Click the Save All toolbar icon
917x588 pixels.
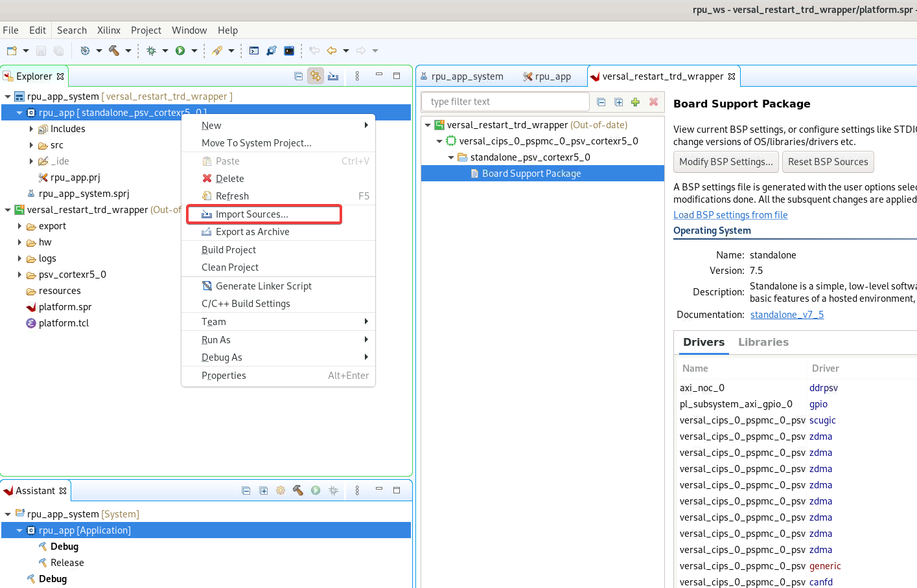58,51
